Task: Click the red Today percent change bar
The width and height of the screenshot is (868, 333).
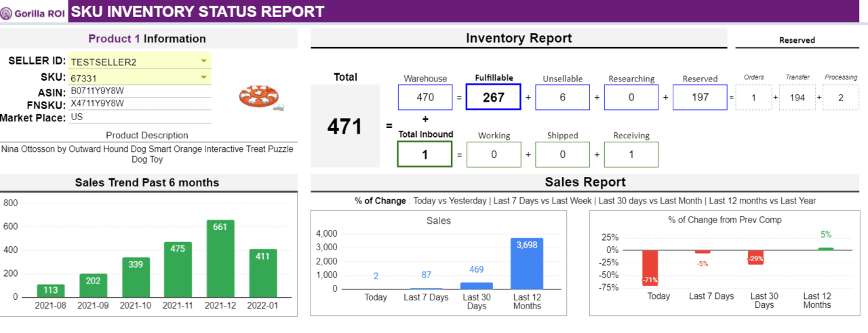Action: (650, 267)
